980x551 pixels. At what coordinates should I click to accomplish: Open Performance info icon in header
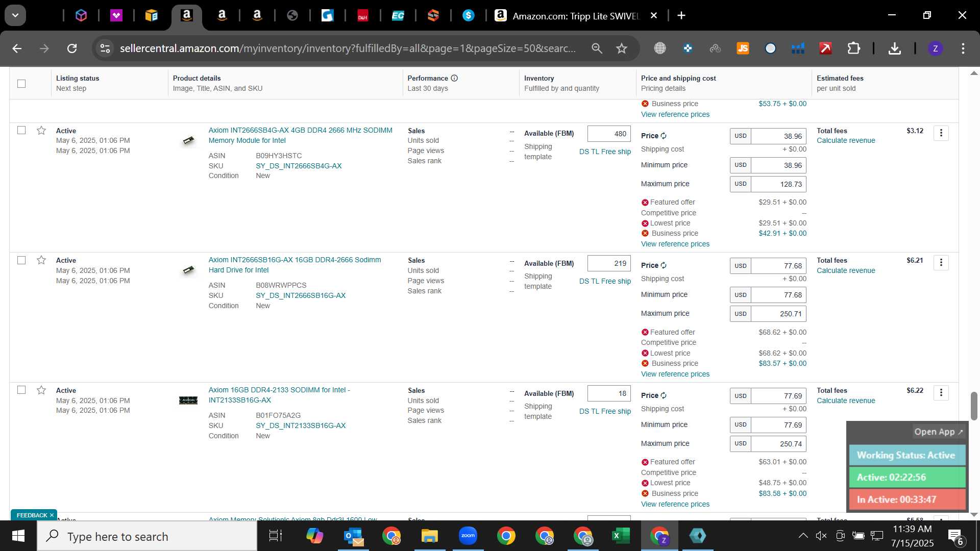click(x=454, y=78)
